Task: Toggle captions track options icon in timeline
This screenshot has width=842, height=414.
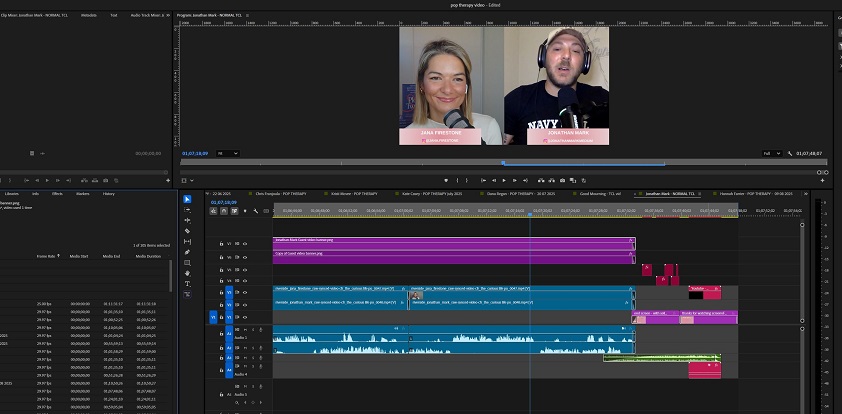Action: click(x=266, y=211)
